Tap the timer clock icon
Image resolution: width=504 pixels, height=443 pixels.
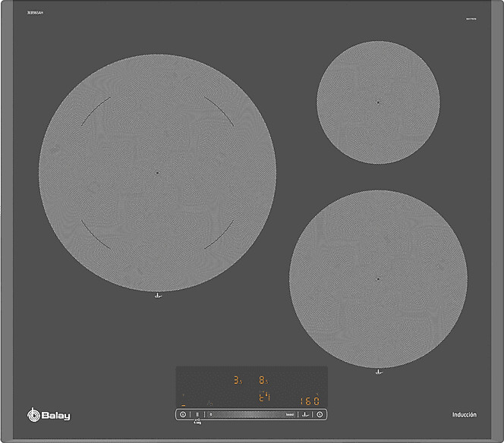click(321, 414)
